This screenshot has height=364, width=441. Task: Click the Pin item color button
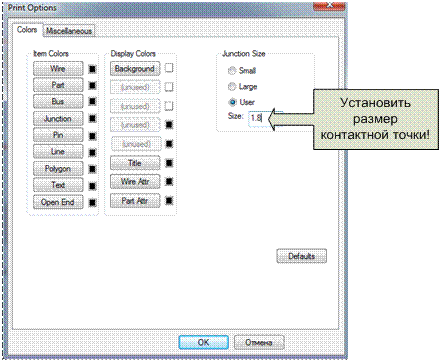pos(58,135)
